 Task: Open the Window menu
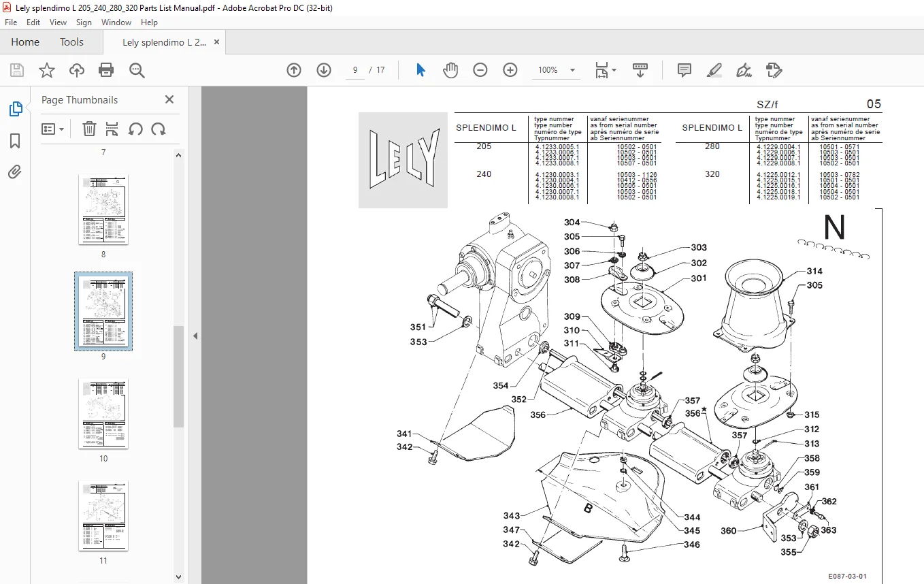pos(116,22)
